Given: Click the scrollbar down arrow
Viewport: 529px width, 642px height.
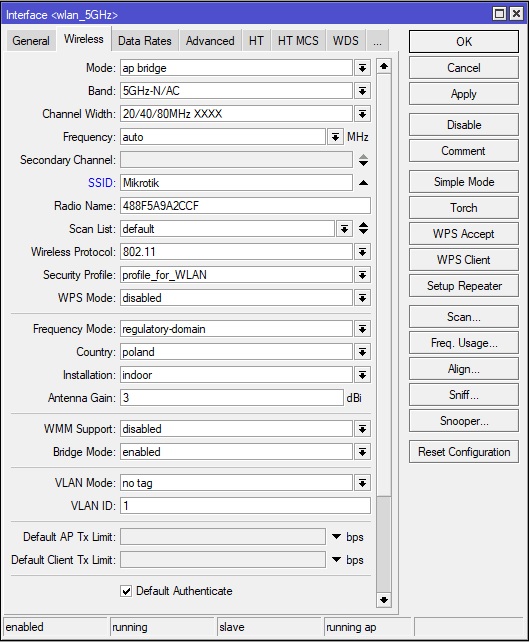Looking at the screenshot, I should point(384,600).
